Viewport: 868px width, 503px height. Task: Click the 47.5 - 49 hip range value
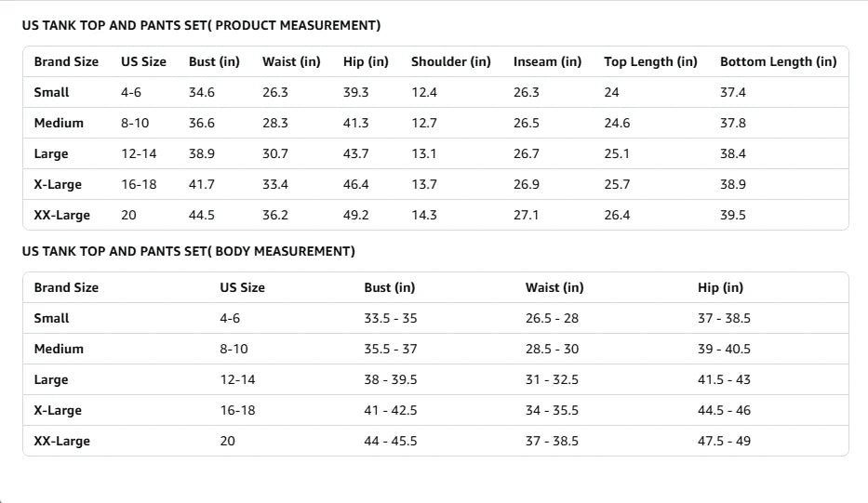point(724,441)
